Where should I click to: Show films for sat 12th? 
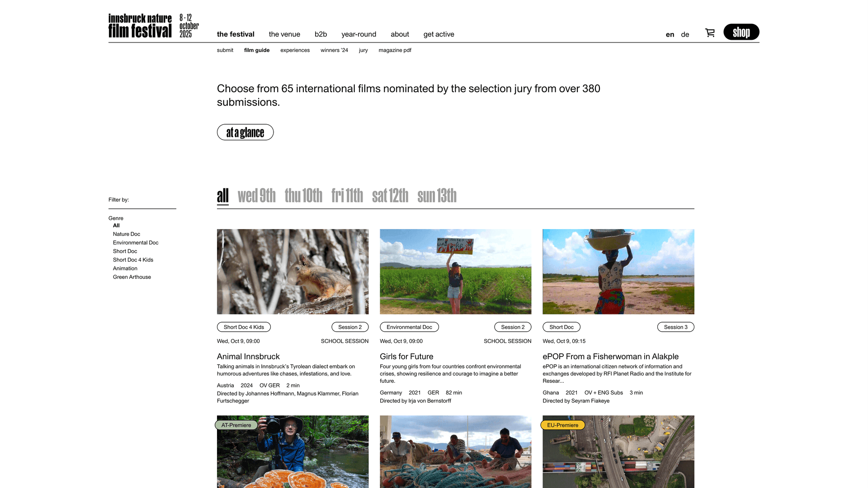(390, 196)
